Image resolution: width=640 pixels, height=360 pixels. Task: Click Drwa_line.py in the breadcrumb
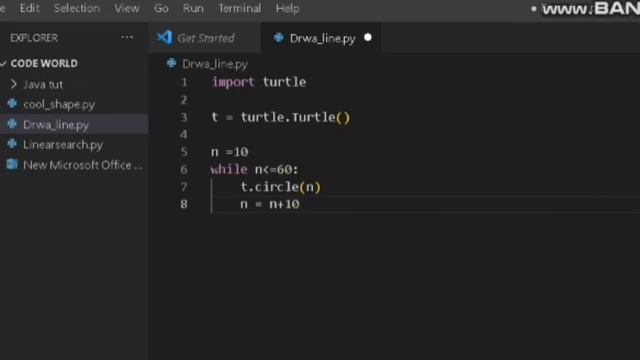pyautogui.click(x=215, y=64)
